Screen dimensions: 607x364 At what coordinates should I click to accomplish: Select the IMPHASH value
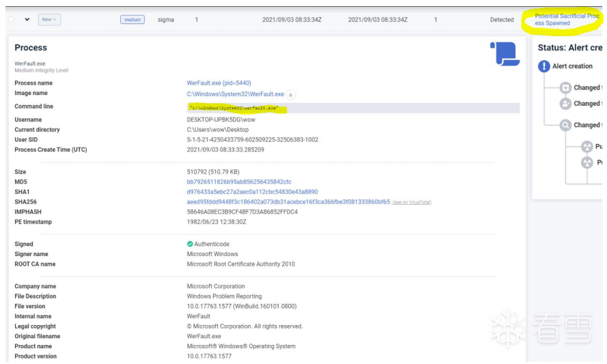pos(242,212)
